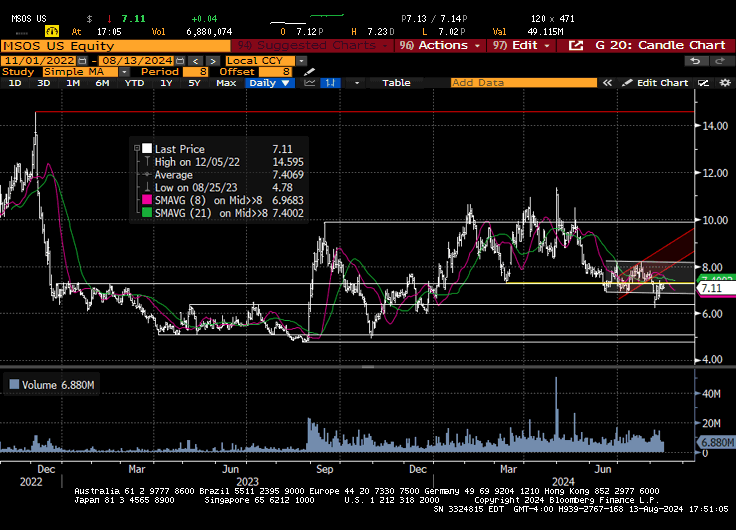Click the Average legend row
This screenshot has height=530, width=736.
click(x=223, y=175)
